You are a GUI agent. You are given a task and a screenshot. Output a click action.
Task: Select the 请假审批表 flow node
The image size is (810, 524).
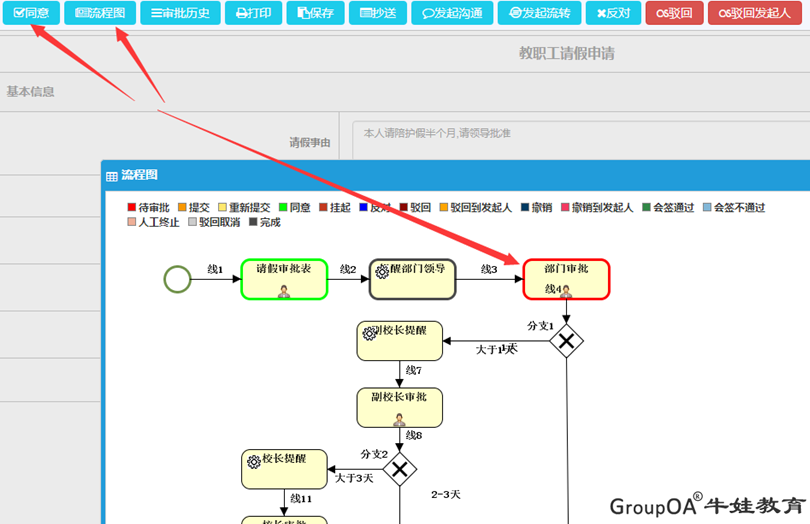point(284,279)
